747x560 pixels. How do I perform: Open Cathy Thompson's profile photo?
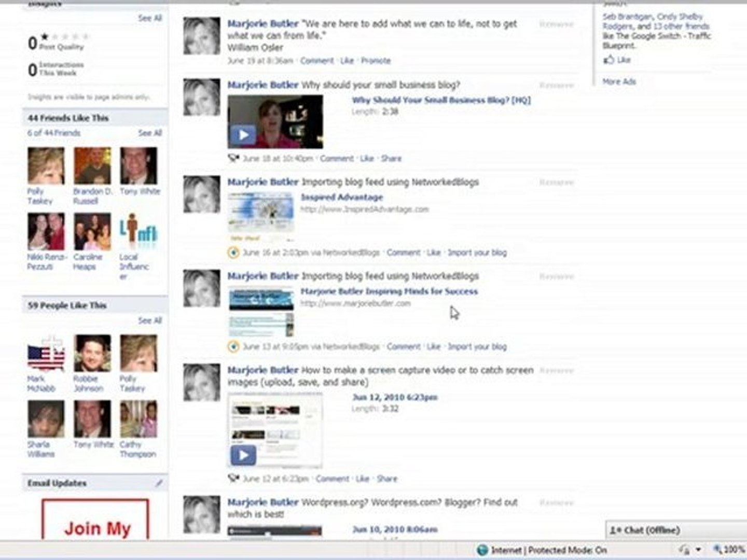(139, 419)
